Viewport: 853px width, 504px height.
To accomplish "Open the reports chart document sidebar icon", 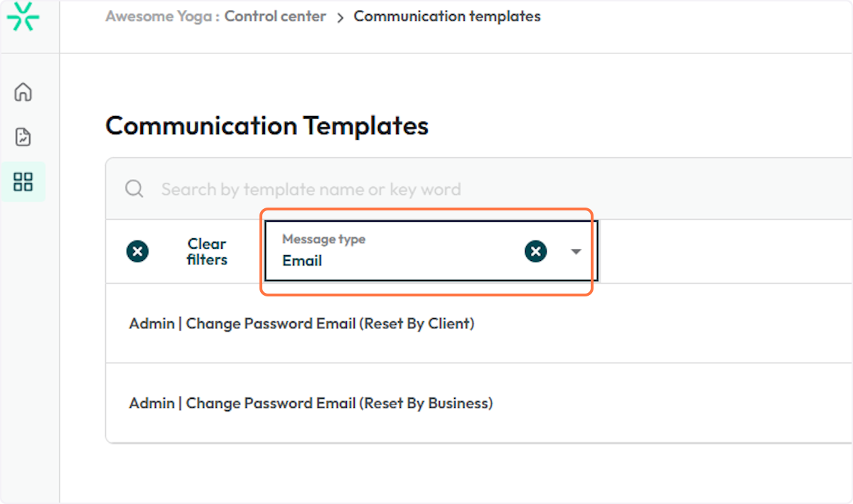I will [23, 137].
